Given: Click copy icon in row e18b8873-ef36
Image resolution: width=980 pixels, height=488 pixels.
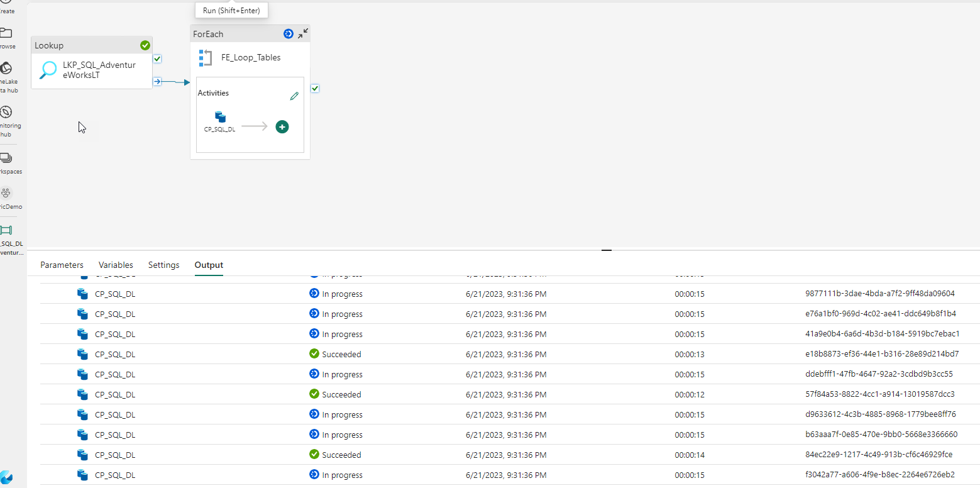Looking at the screenshot, I should tap(82, 354).
